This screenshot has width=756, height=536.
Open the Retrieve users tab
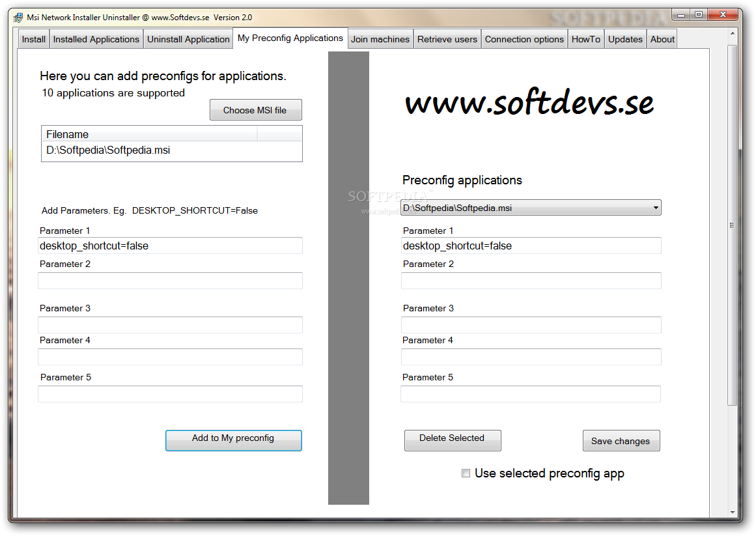pyautogui.click(x=447, y=39)
